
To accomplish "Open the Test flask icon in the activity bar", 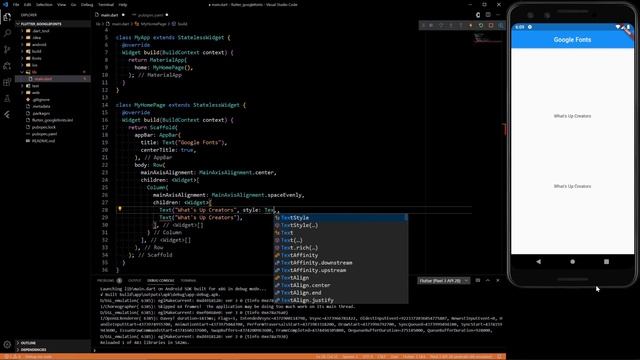I will [7, 98].
